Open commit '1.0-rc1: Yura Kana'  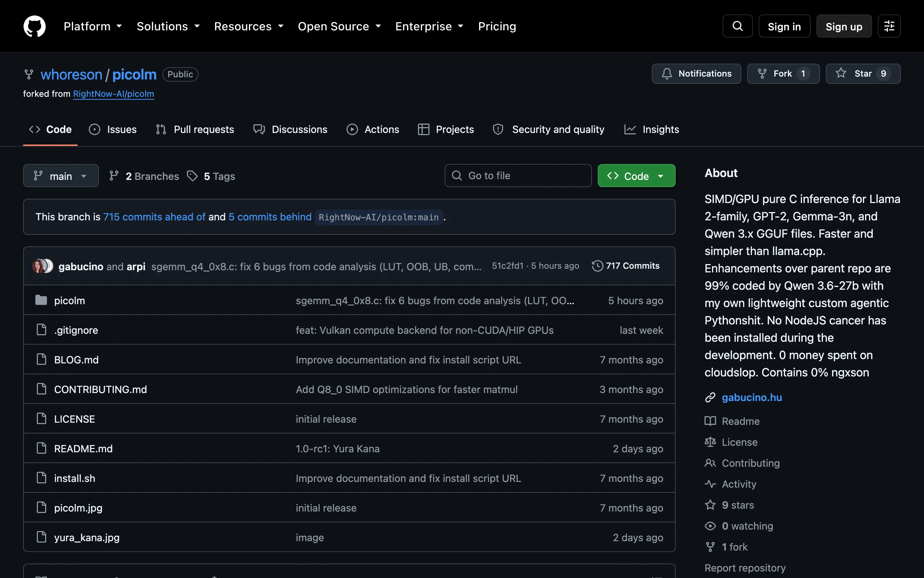(337, 448)
